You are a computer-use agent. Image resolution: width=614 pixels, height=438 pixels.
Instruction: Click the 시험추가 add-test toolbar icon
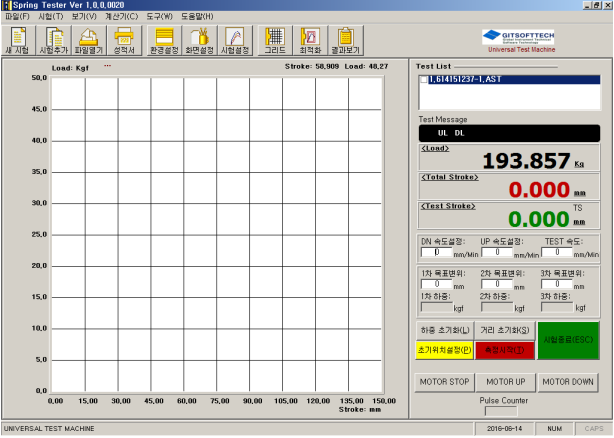coord(54,41)
